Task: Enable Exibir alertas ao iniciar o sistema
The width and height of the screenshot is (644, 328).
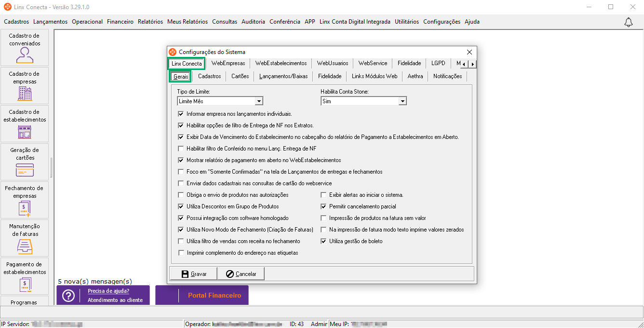Action: click(324, 195)
